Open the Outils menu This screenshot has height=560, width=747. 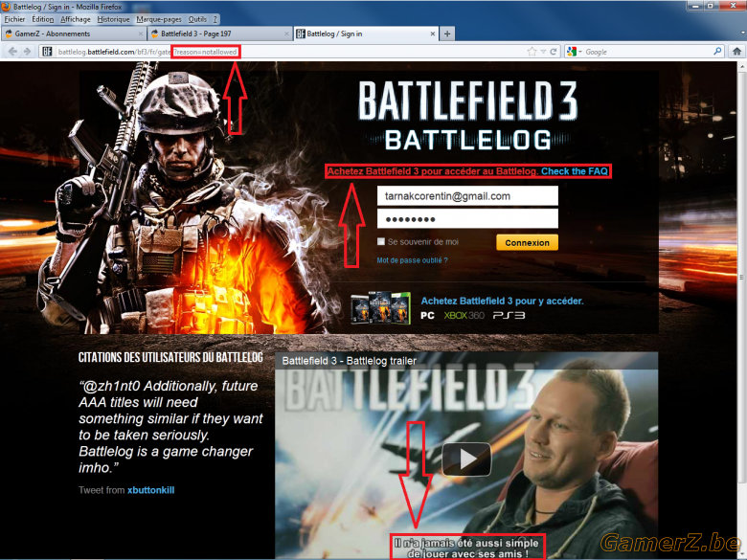pyautogui.click(x=197, y=19)
